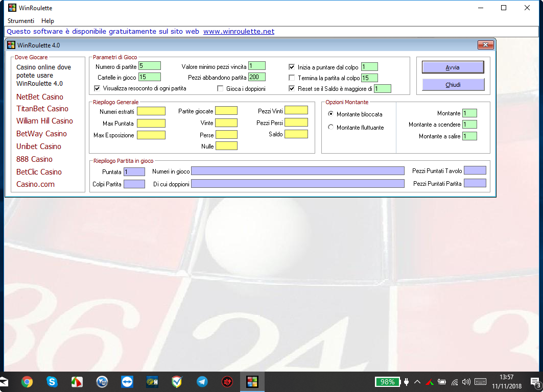Click the 'Montante a salire' input field
Viewport: 543px width, 392px height.
tap(470, 136)
